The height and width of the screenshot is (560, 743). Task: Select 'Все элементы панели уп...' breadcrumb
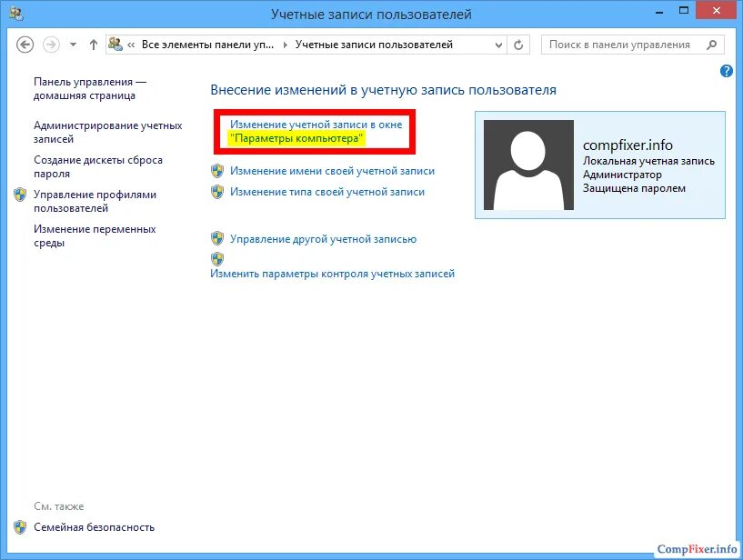pos(207,45)
